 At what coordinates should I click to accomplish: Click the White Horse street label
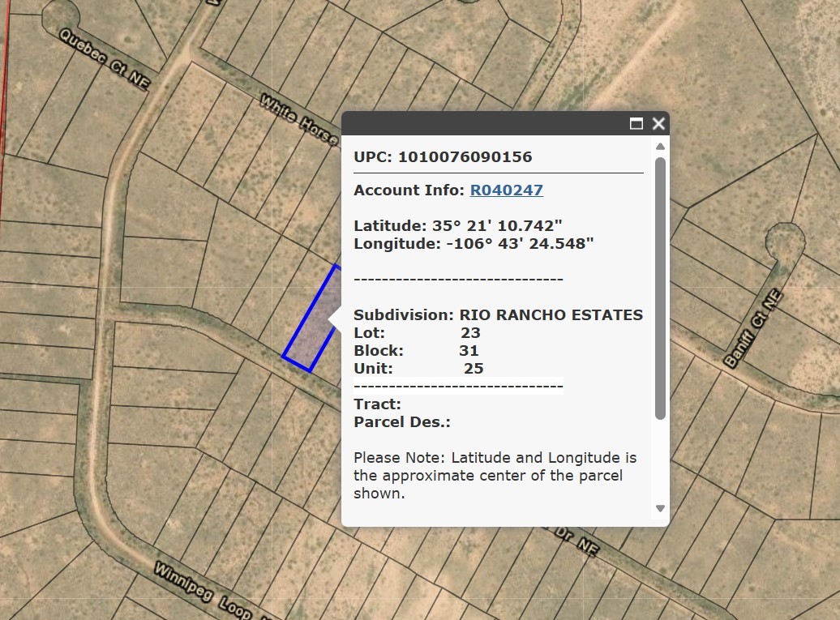[302, 116]
